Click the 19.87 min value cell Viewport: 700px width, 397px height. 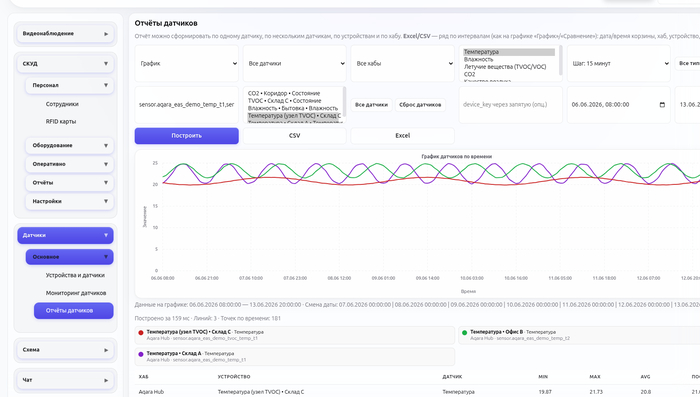pyautogui.click(x=545, y=392)
